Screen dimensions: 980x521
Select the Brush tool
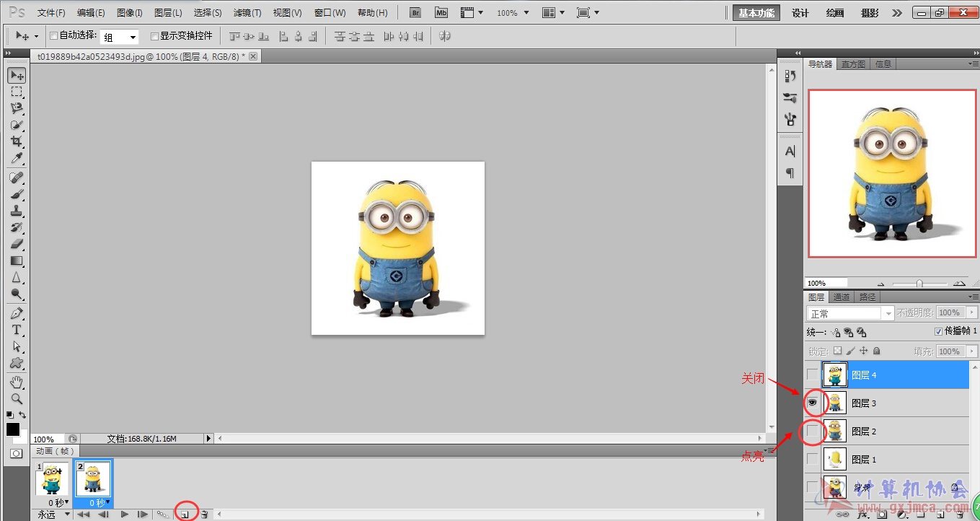click(17, 194)
